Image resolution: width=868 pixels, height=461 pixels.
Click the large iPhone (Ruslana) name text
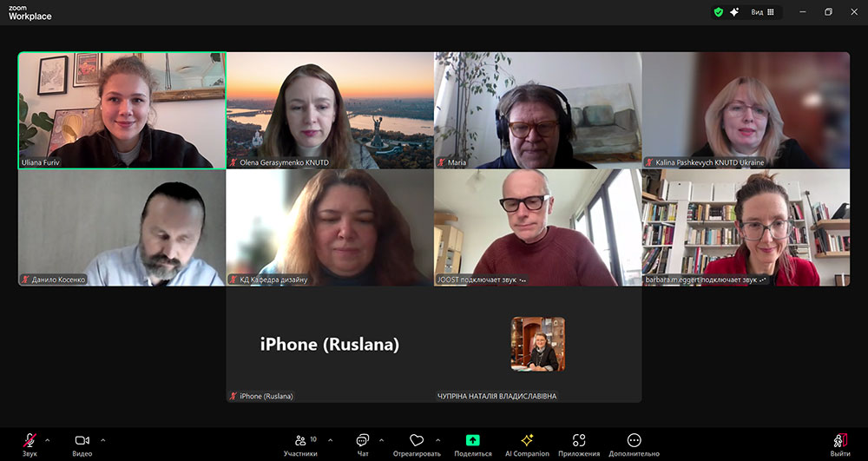330,344
